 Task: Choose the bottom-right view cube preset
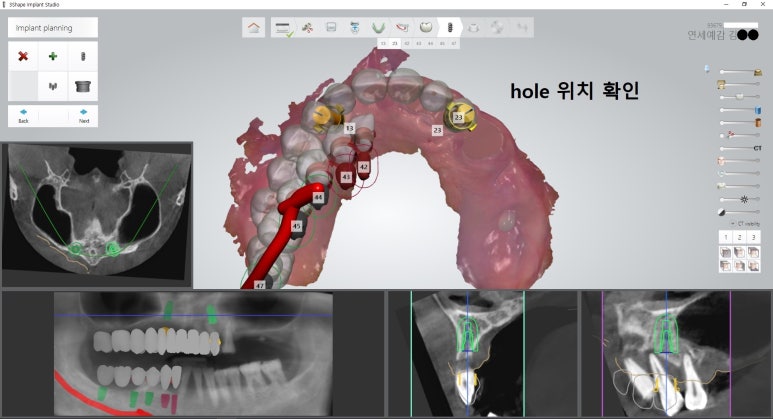pyautogui.click(x=753, y=266)
